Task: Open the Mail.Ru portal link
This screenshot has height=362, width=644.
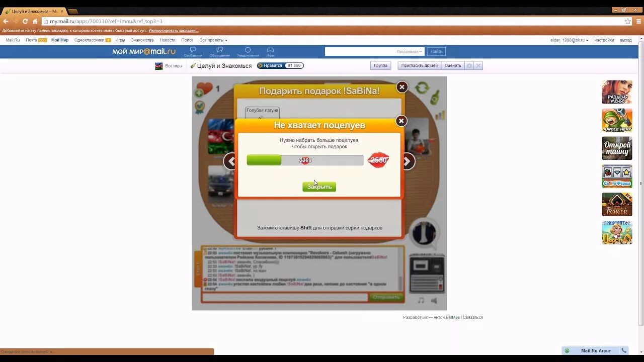Action: pyautogui.click(x=13, y=40)
